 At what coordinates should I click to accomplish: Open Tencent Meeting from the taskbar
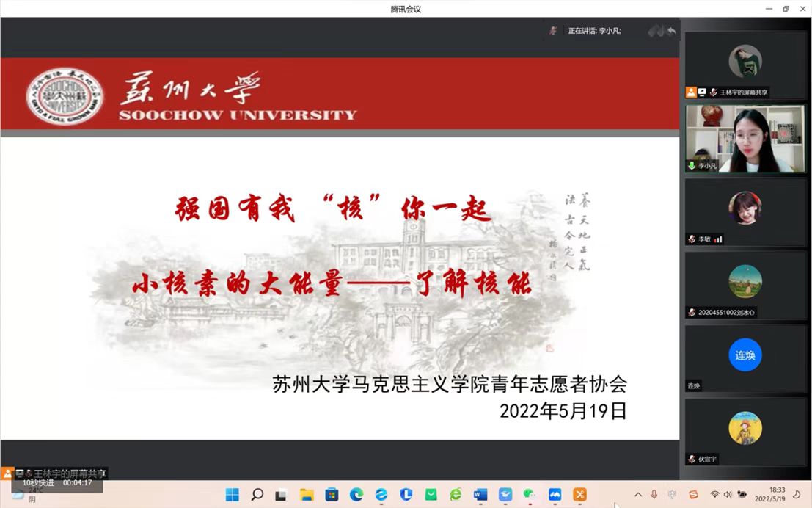[x=555, y=495]
